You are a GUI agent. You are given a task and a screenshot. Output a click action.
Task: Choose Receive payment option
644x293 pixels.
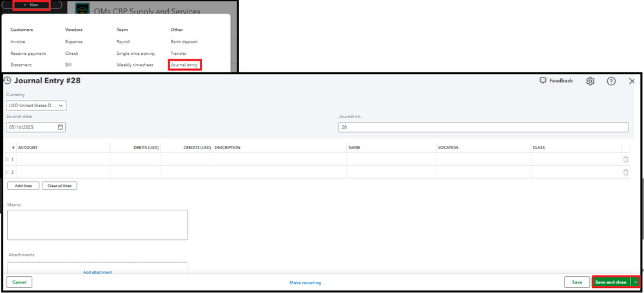pos(28,54)
